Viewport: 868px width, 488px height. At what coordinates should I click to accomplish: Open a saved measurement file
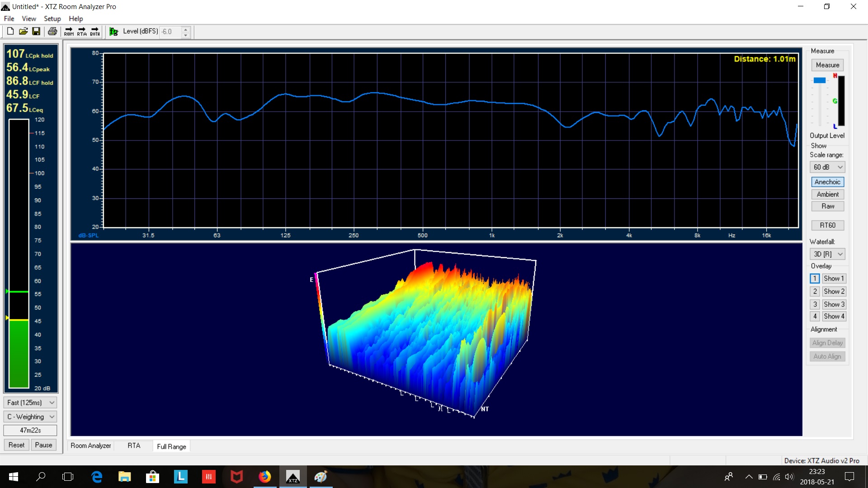(23, 31)
